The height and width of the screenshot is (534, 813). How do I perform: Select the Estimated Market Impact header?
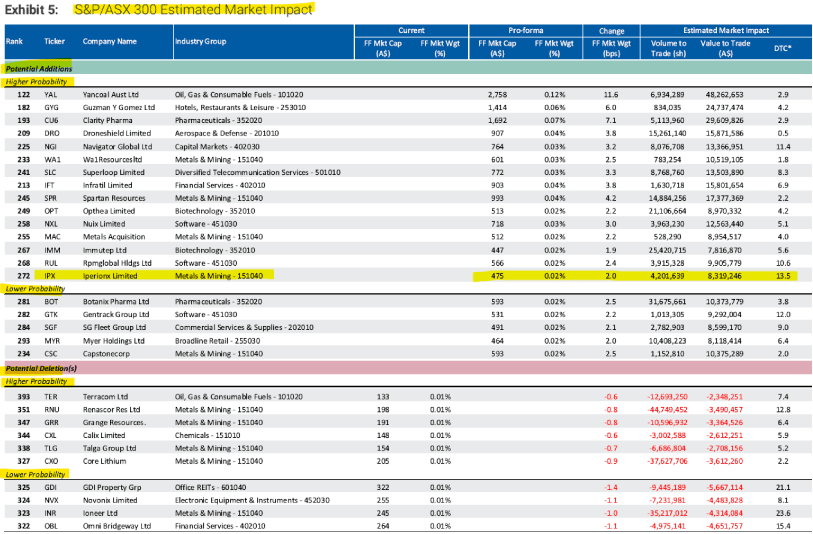[x=728, y=30]
